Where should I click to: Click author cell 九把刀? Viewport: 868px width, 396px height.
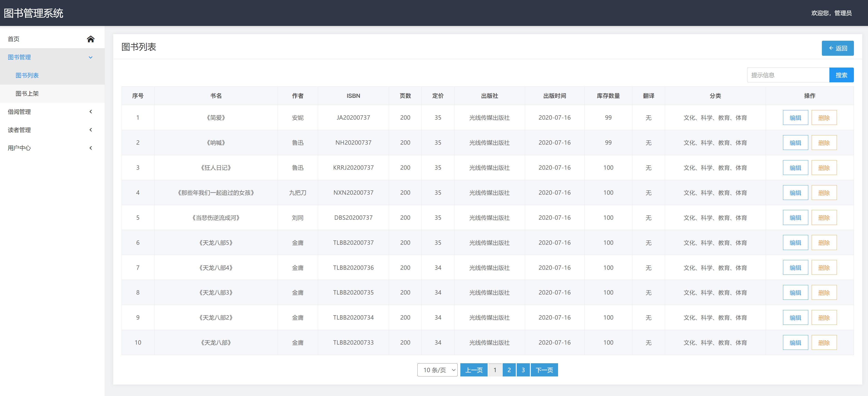point(297,193)
